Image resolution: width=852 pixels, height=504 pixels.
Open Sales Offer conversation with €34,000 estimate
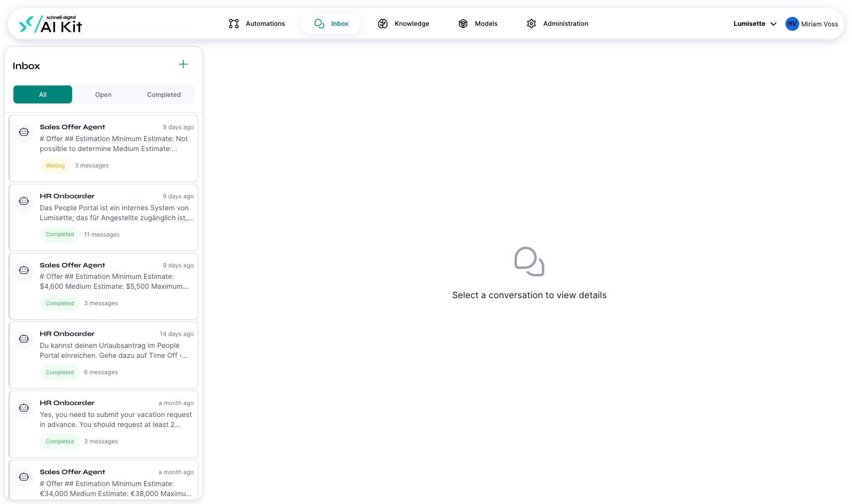point(103,480)
